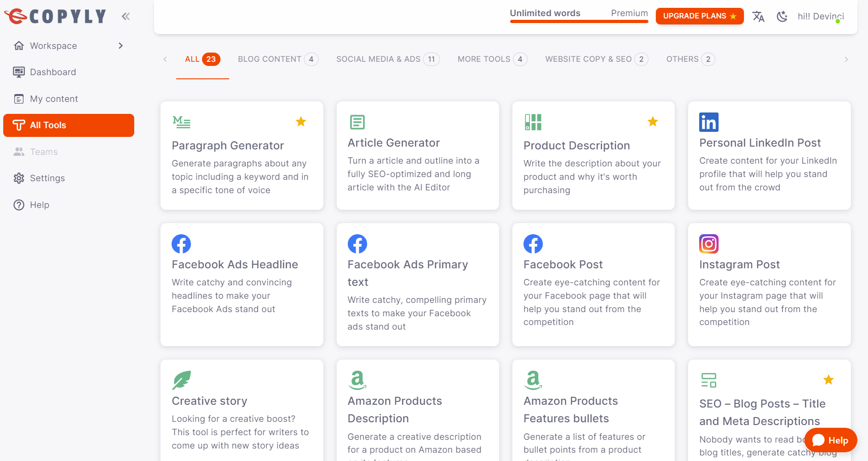Click the Settings gear icon

pyautogui.click(x=19, y=178)
